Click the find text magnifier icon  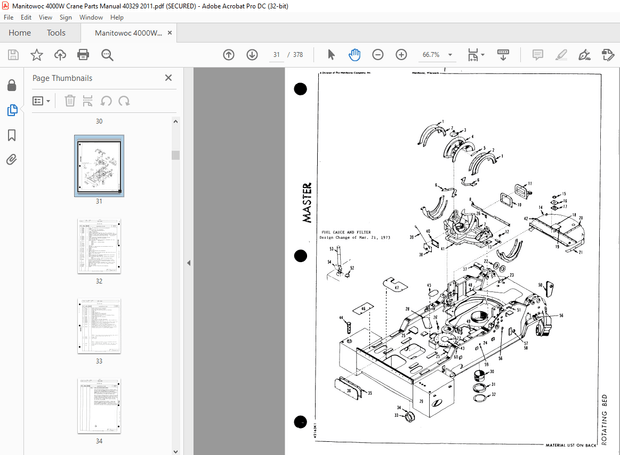click(107, 55)
